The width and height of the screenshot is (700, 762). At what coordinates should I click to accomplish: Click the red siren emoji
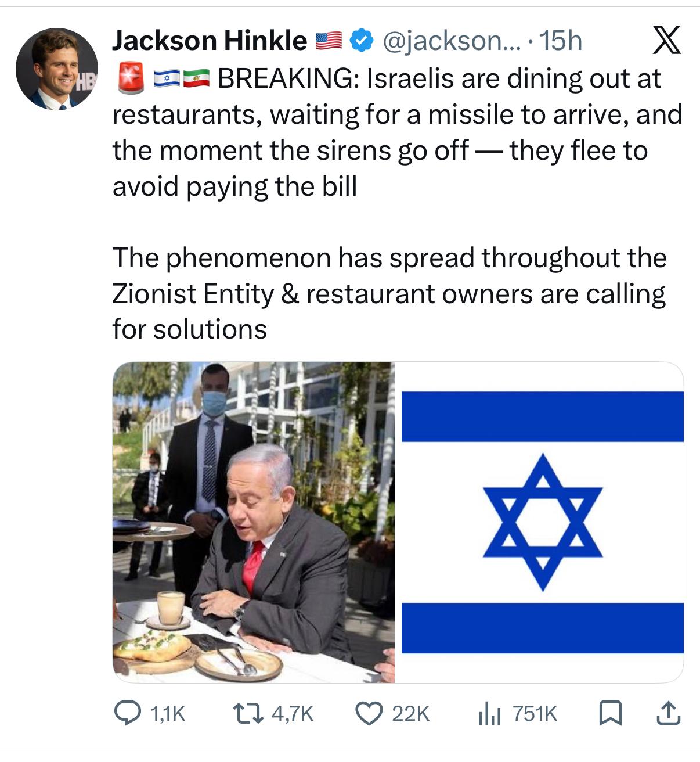click(x=130, y=78)
